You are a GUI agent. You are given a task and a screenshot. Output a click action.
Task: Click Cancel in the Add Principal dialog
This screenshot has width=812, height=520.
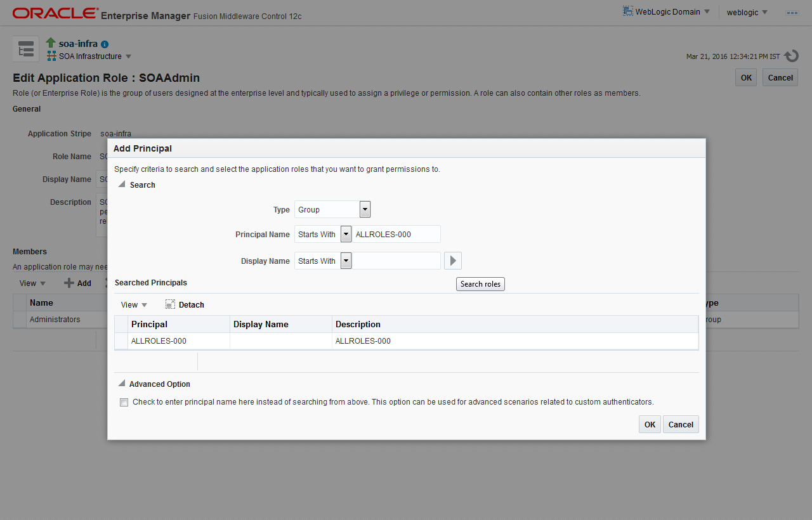tap(681, 424)
